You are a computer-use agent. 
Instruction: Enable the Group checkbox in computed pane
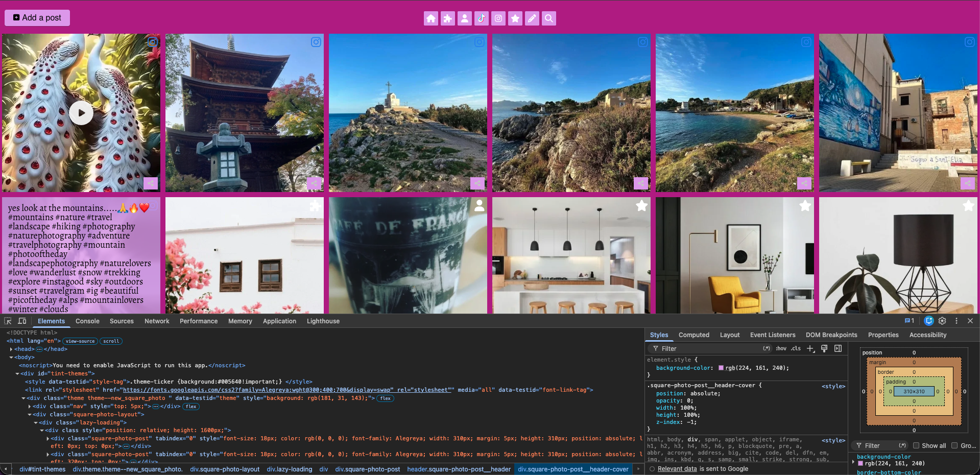pyautogui.click(x=954, y=446)
